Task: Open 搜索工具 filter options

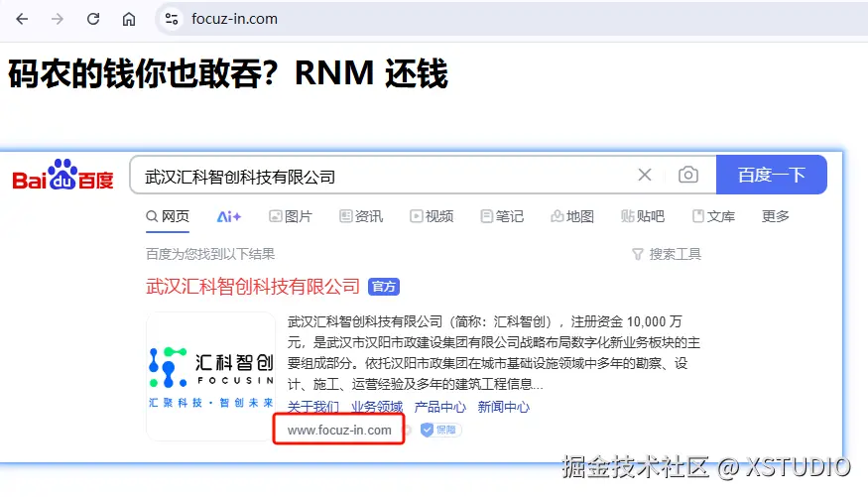Action: 667,254
